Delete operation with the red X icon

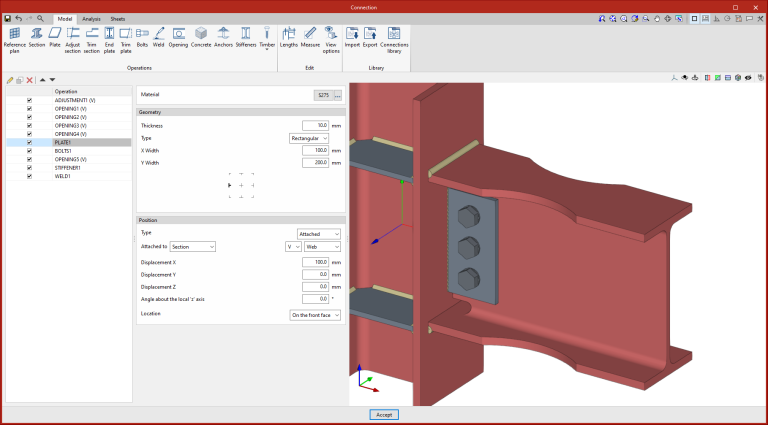pos(30,80)
